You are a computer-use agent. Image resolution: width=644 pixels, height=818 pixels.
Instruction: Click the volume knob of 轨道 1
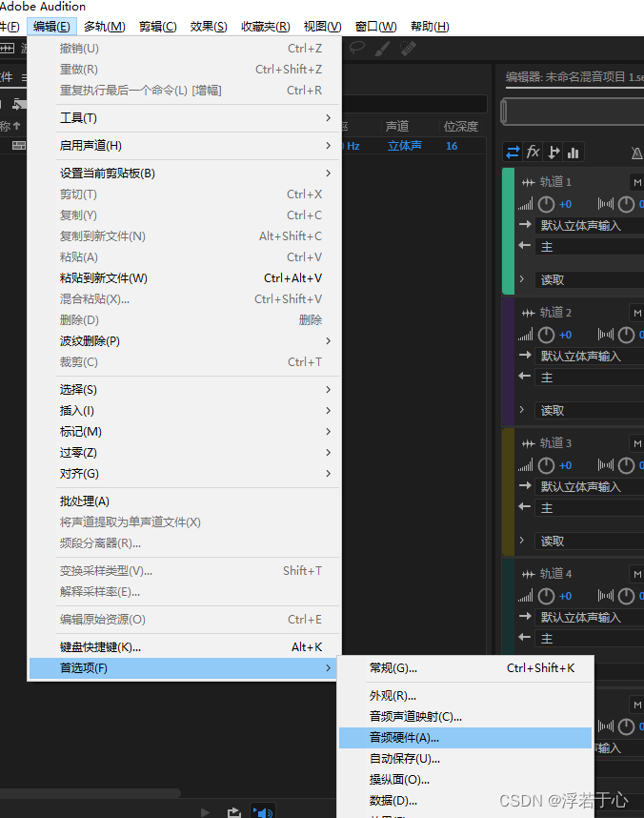[x=546, y=204]
